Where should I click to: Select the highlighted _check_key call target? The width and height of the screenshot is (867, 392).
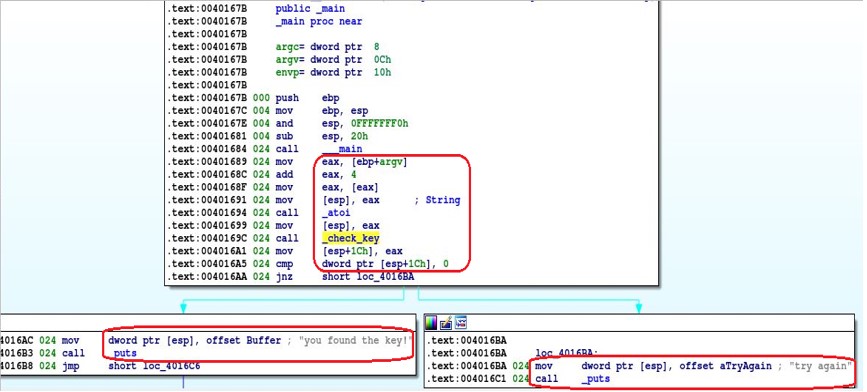(351, 238)
